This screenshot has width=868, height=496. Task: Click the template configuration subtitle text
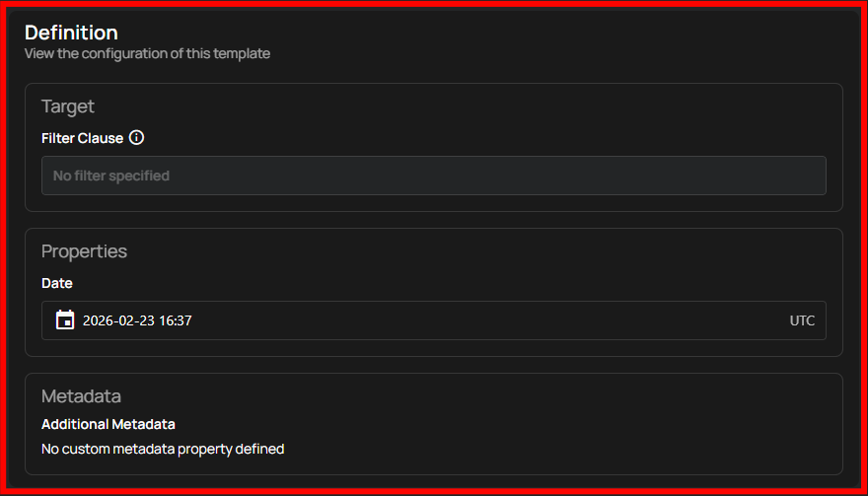(x=147, y=53)
